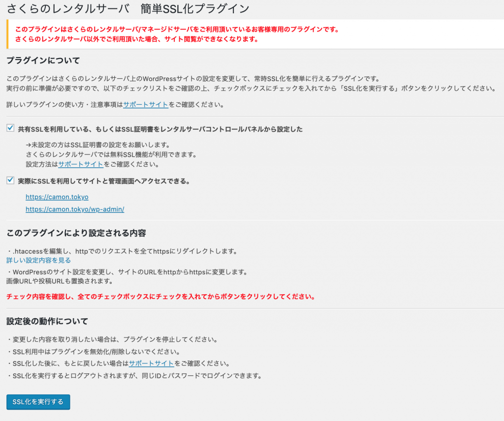Visit the https://camon.tokyo link
Image resolution: width=504 pixels, height=421 pixels.
pos(57,197)
